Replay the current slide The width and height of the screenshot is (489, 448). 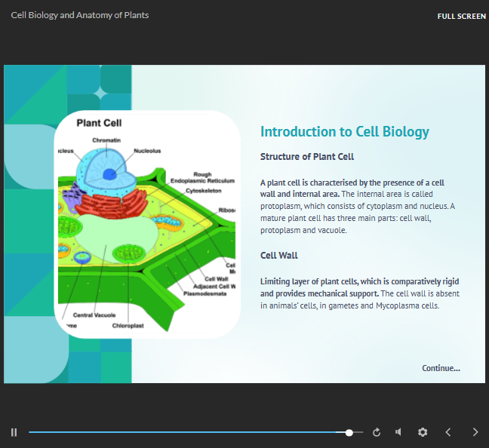point(377,432)
